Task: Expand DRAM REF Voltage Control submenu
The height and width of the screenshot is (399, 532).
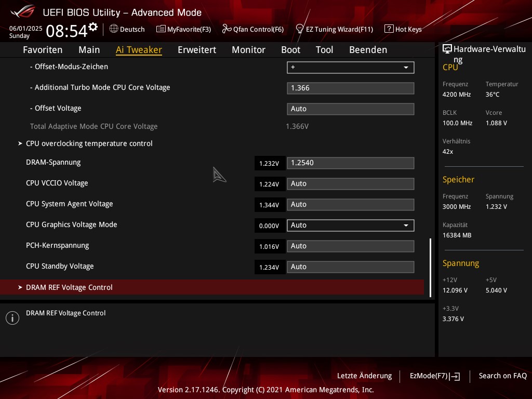Action: click(x=69, y=287)
